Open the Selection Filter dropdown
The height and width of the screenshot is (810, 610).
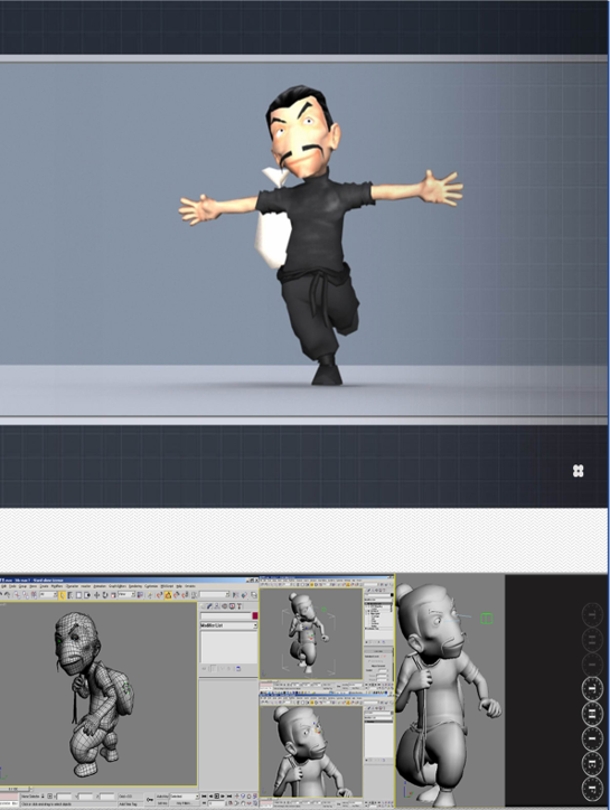click(49, 595)
